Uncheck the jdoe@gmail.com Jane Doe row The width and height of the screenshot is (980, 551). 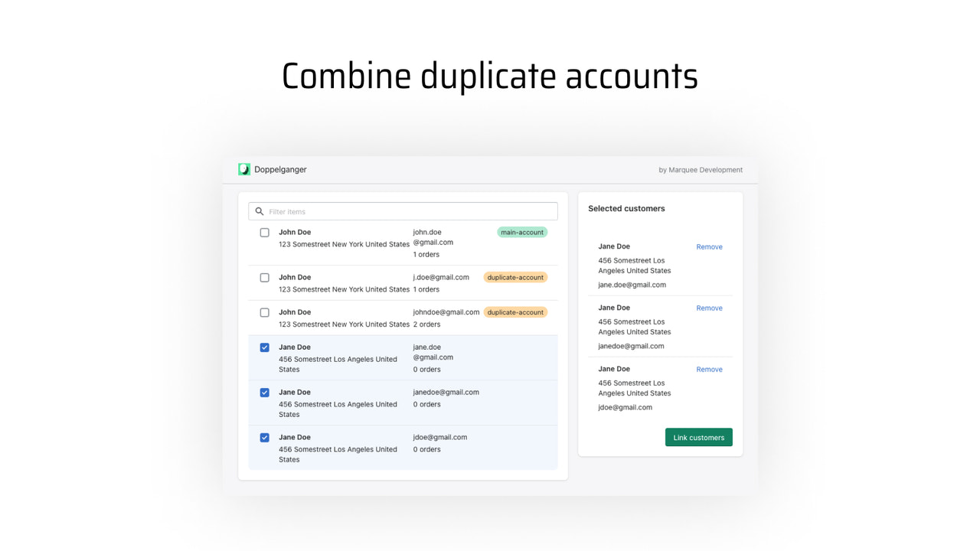point(264,437)
